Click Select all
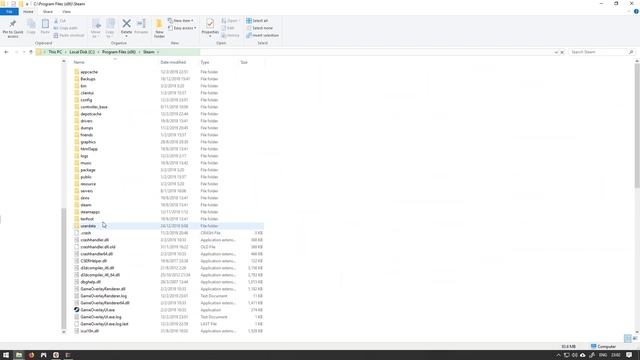Screen dimensions: 640x360 pos(257,20)
